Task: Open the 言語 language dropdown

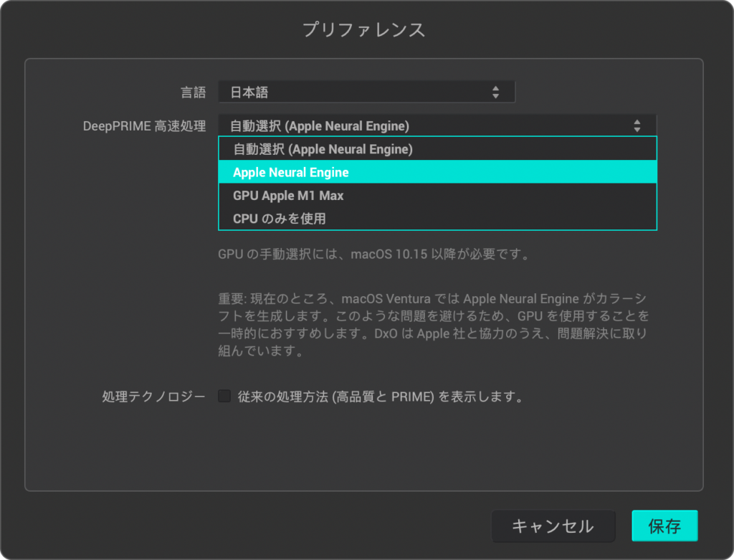Action: 366,92
